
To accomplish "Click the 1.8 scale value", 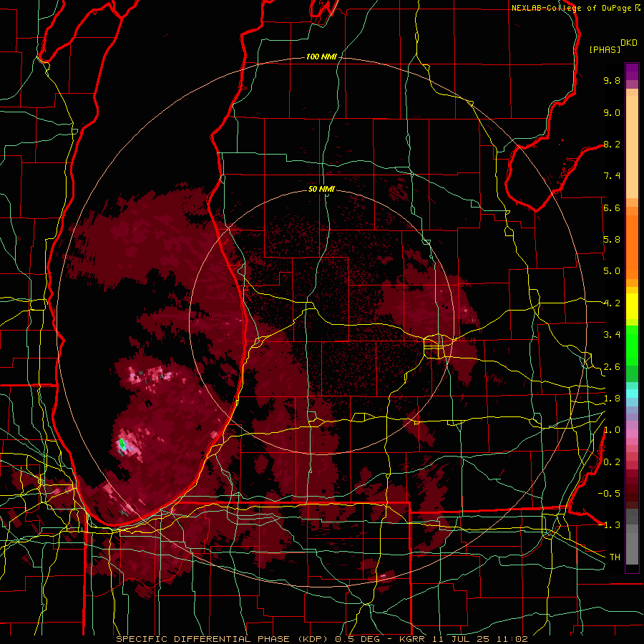I will [612, 399].
